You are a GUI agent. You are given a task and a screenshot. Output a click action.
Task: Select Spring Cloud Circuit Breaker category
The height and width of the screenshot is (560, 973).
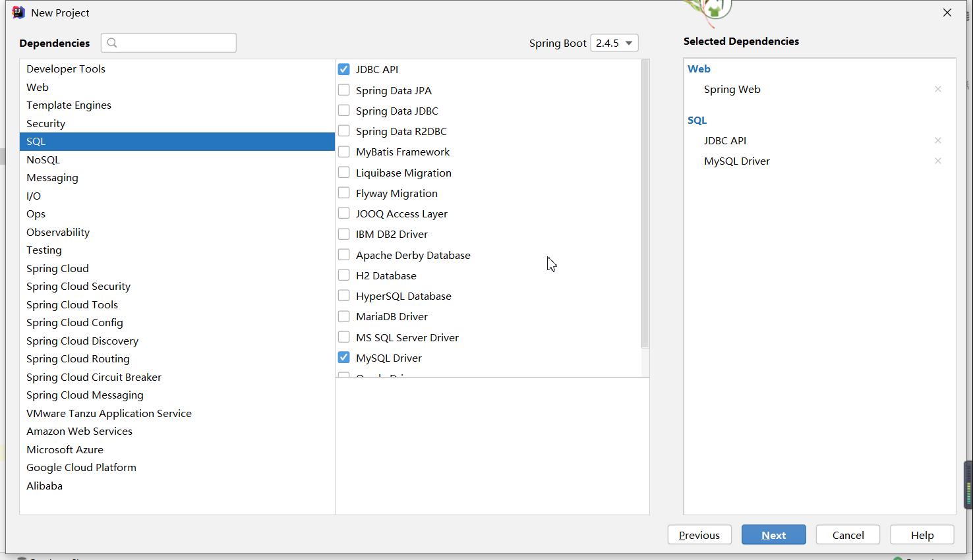coord(177,377)
